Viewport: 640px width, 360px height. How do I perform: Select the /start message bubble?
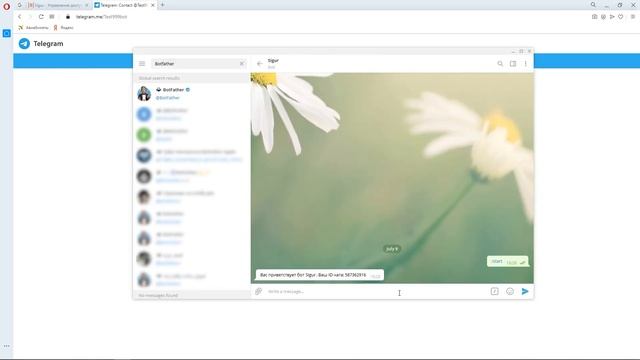tap(508, 261)
